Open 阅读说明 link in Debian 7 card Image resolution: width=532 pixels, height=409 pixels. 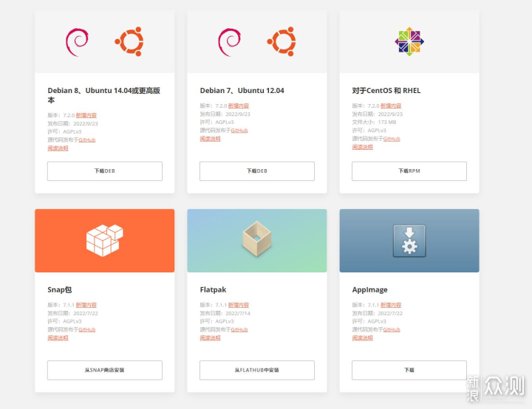coord(210,139)
